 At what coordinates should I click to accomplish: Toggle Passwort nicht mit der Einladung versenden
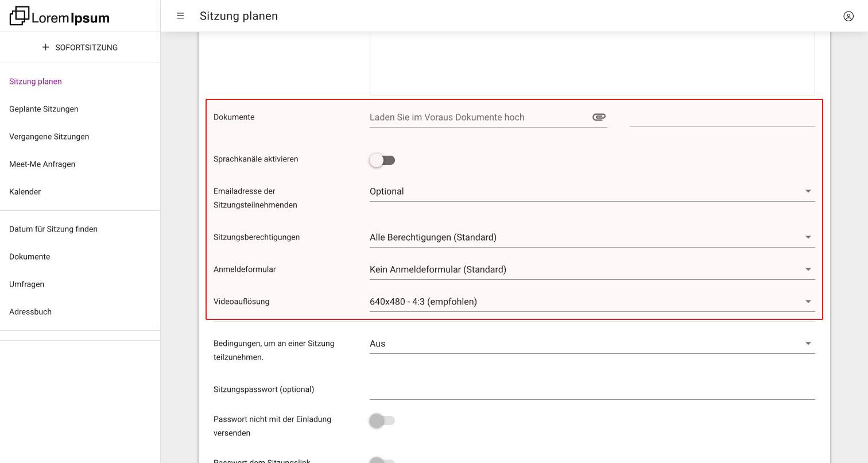pos(382,420)
